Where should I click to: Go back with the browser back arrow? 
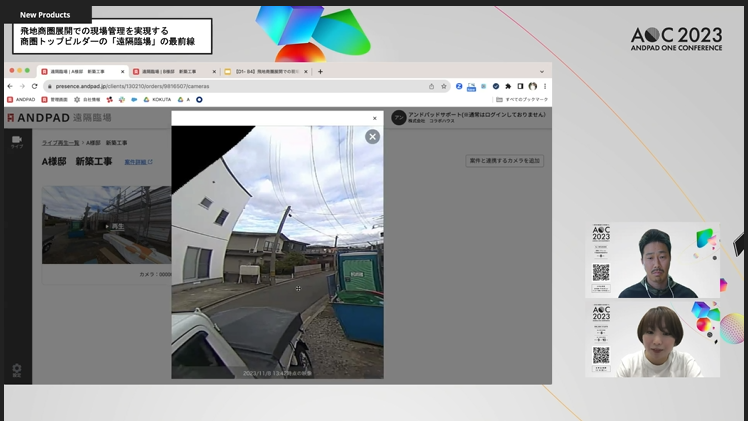pos(10,86)
